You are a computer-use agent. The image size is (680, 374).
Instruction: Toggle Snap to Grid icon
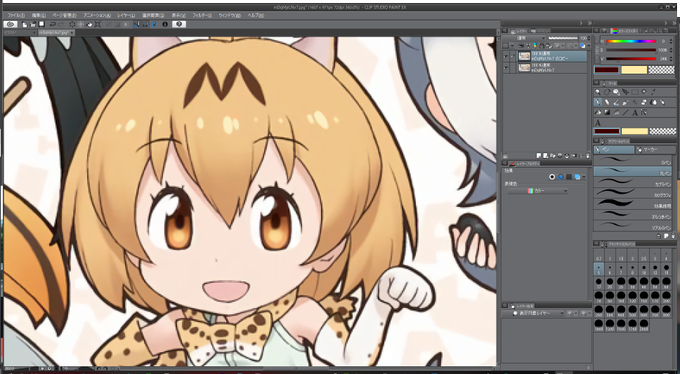[x=154, y=24]
